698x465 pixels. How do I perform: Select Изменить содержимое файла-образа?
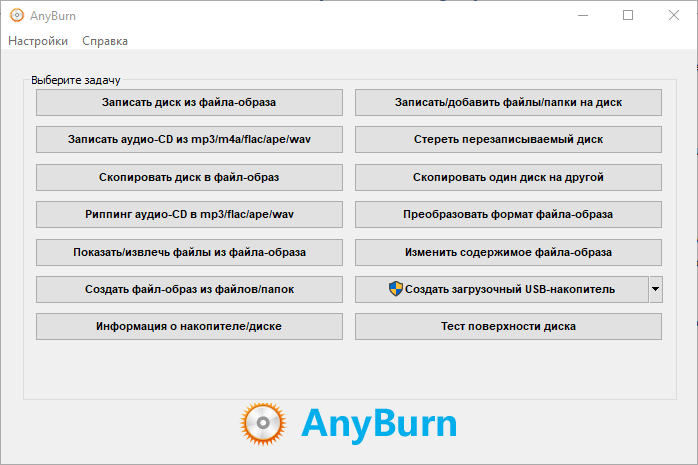508,252
